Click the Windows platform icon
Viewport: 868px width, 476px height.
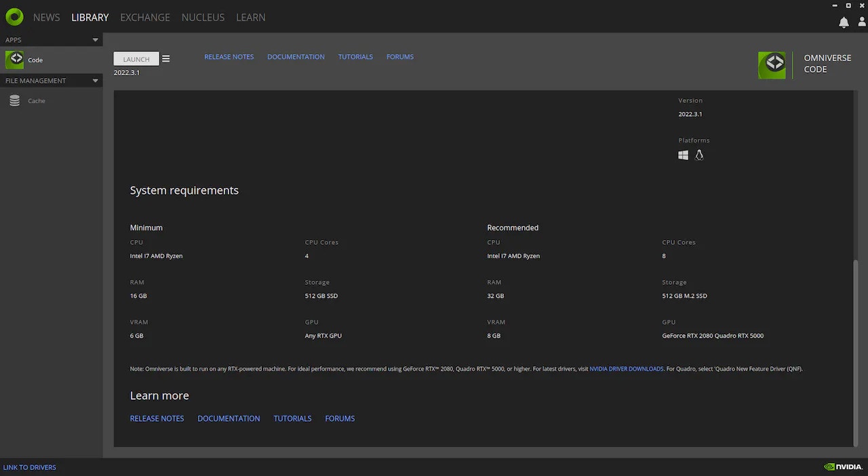coord(683,155)
